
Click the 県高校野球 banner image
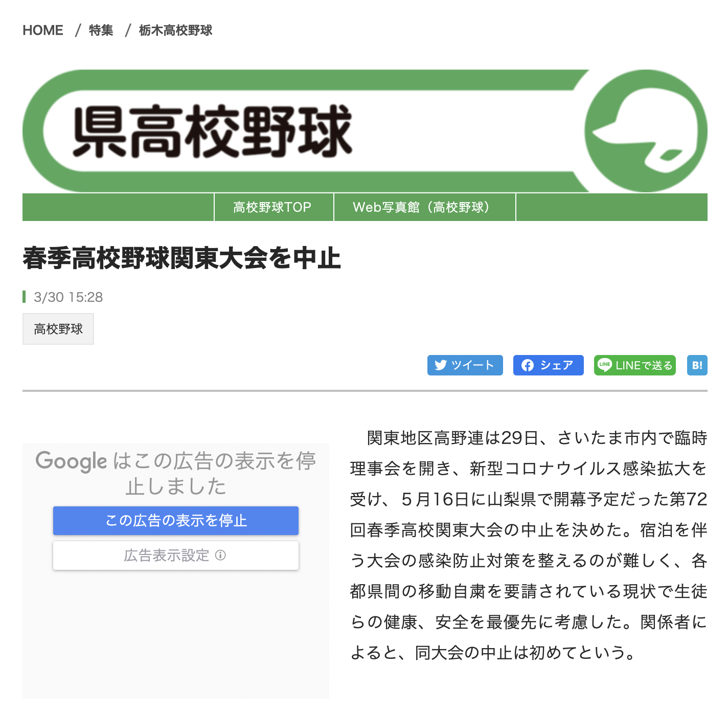pyautogui.click(x=365, y=131)
